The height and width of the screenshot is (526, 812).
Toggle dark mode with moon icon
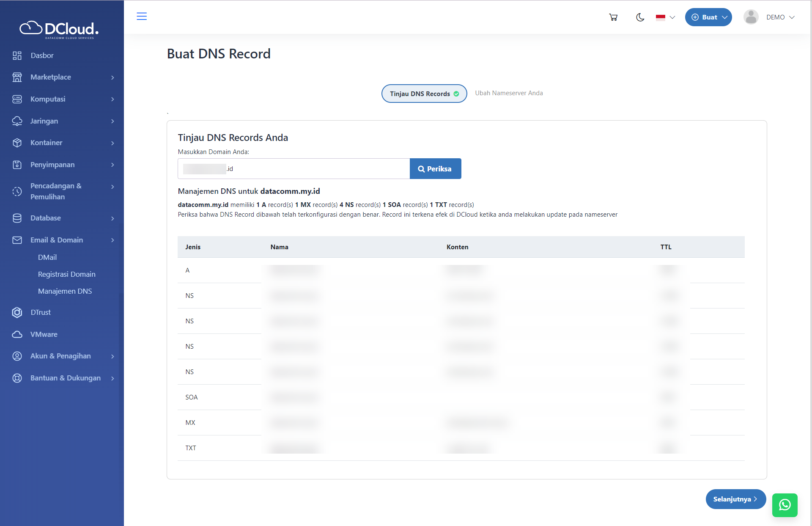[x=640, y=17]
